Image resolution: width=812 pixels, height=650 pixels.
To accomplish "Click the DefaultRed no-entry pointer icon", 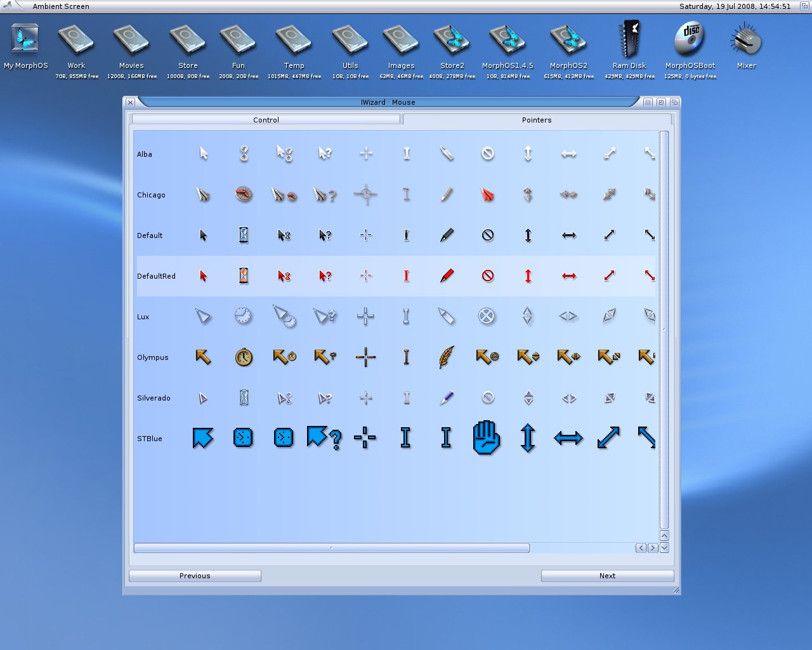I will (487, 275).
